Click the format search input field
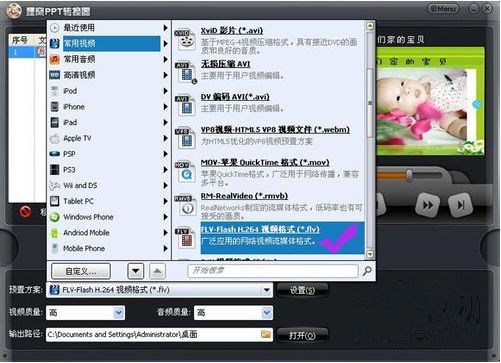Viewport: 501px width, 363px height. [273, 271]
